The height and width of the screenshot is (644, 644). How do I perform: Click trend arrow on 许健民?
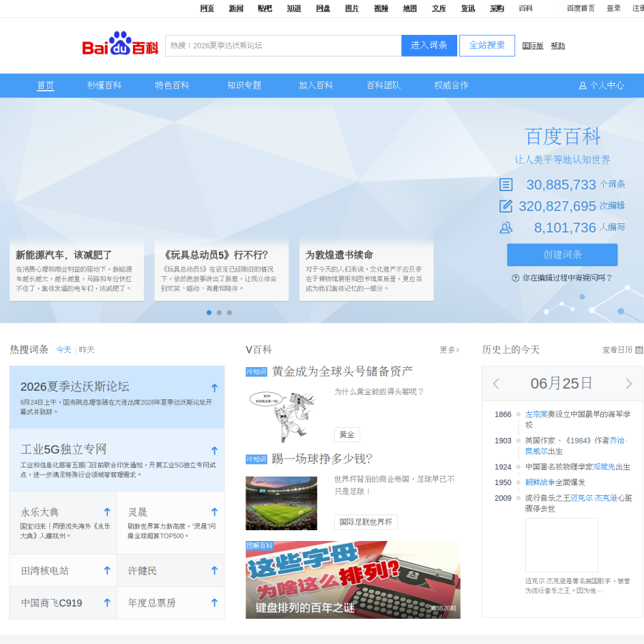click(x=215, y=570)
